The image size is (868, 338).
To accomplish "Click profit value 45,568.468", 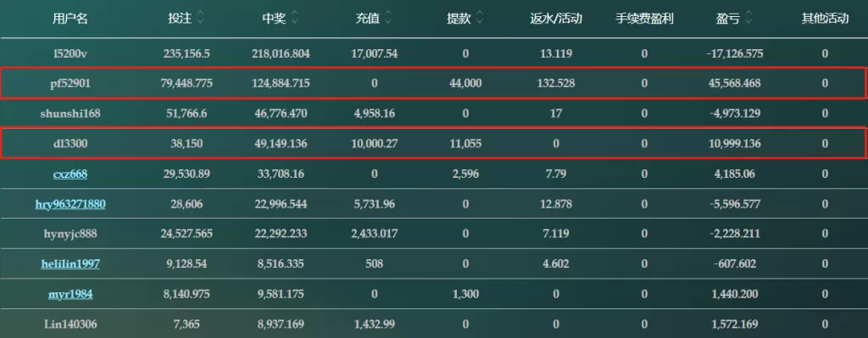I will (734, 84).
